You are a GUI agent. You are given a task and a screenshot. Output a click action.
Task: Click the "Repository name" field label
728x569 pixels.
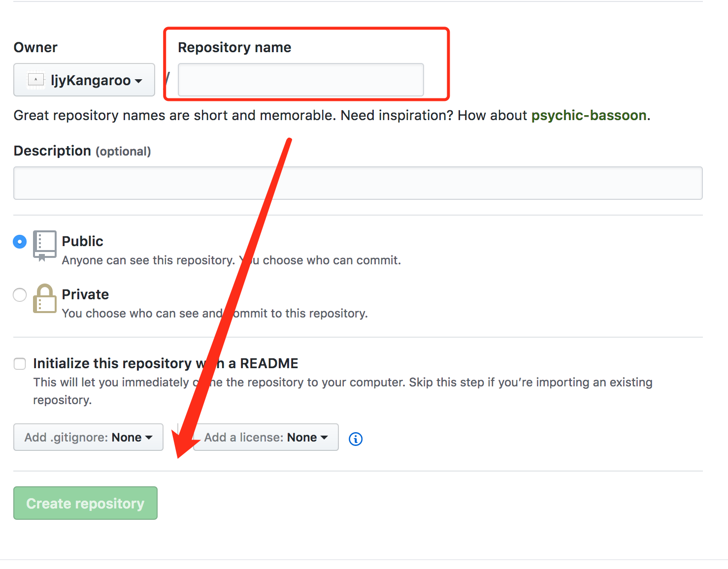(234, 47)
